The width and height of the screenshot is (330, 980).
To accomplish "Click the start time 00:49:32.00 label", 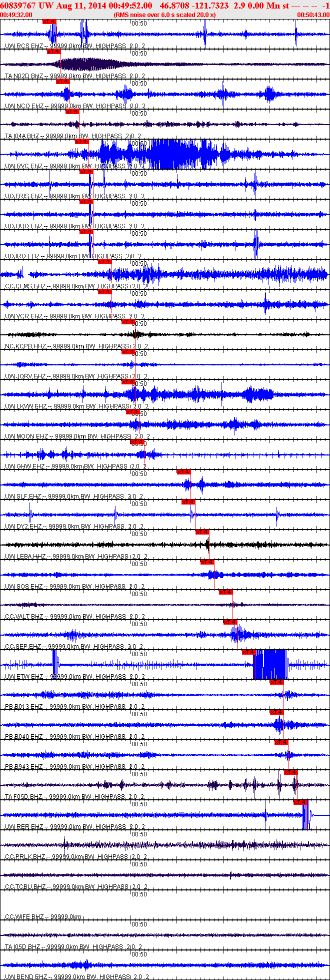I will tap(16, 15).
